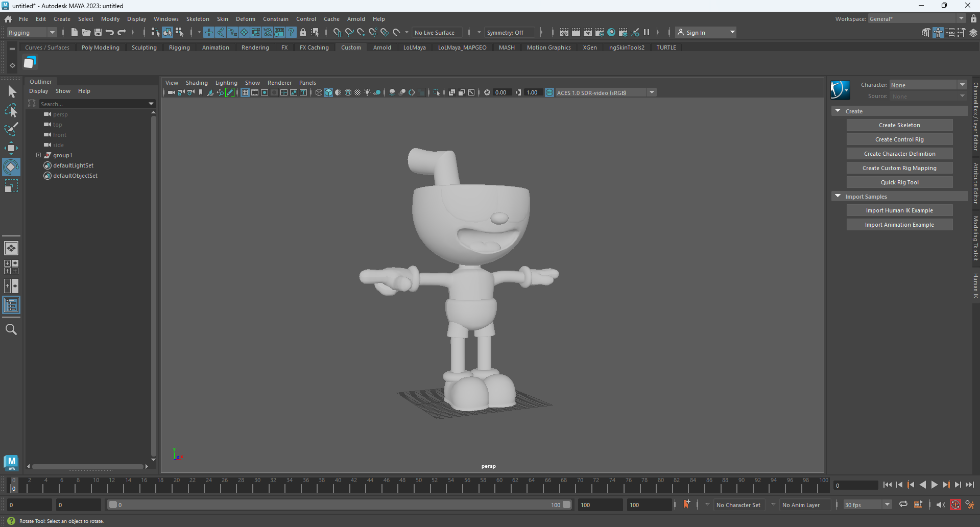Click the Create Control Rig button
This screenshot has height=527, width=980.
tap(899, 139)
